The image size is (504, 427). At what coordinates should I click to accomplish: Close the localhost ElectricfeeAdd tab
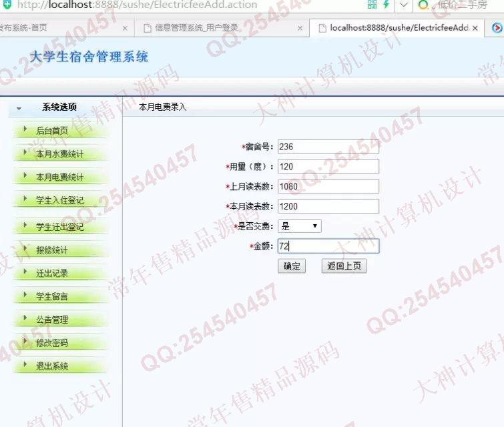tap(475, 28)
